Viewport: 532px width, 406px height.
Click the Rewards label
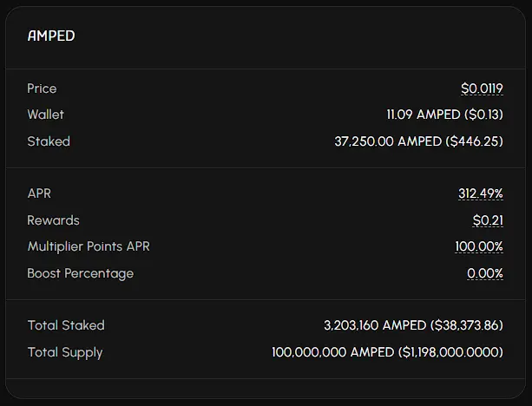(x=54, y=220)
